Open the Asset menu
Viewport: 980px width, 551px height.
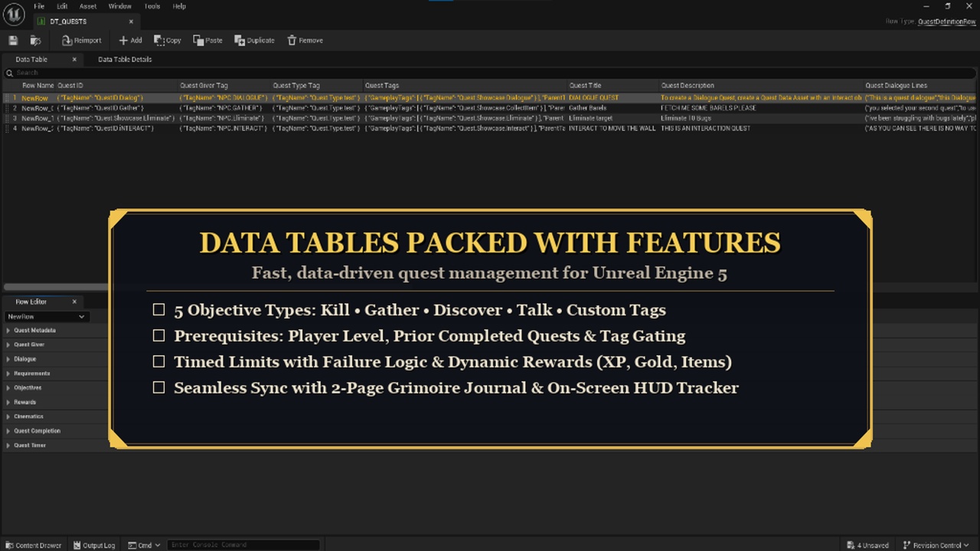88,6
